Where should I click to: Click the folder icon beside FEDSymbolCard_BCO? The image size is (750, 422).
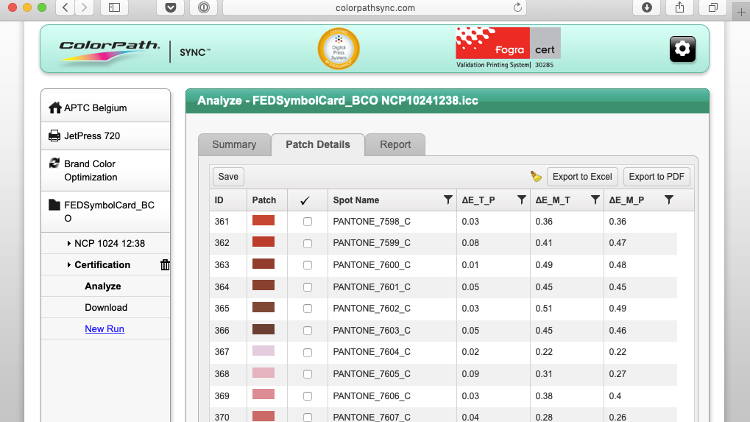tap(55, 205)
